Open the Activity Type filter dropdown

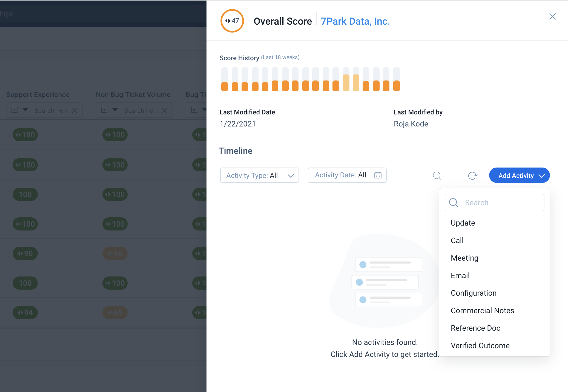(259, 175)
